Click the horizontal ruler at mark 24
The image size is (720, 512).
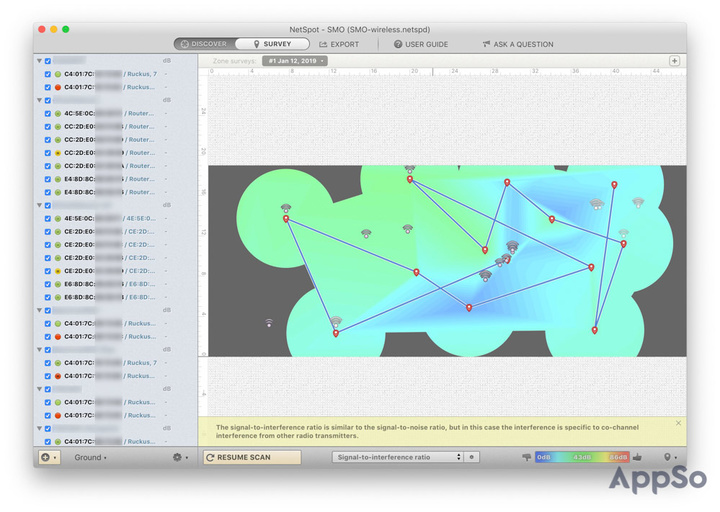(454, 71)
